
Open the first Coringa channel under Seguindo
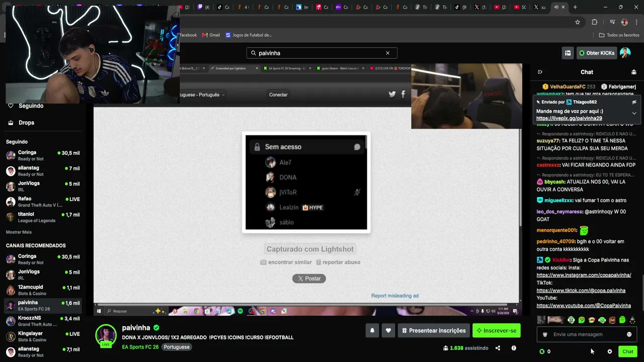[x=43, y=155]
